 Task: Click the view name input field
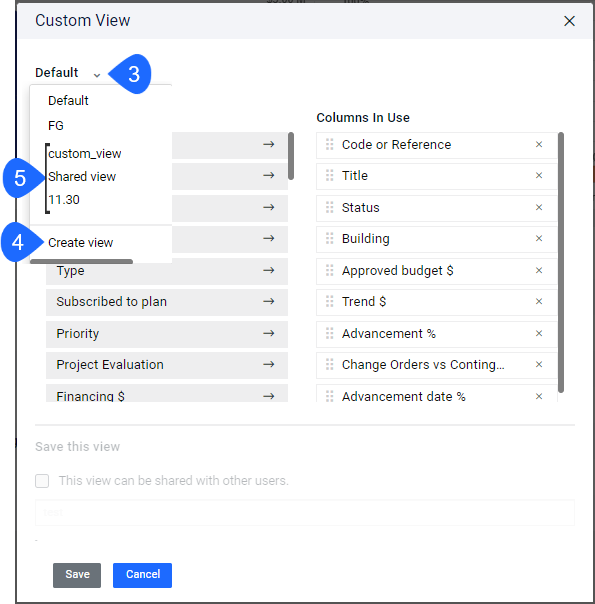tap(305, 513)
